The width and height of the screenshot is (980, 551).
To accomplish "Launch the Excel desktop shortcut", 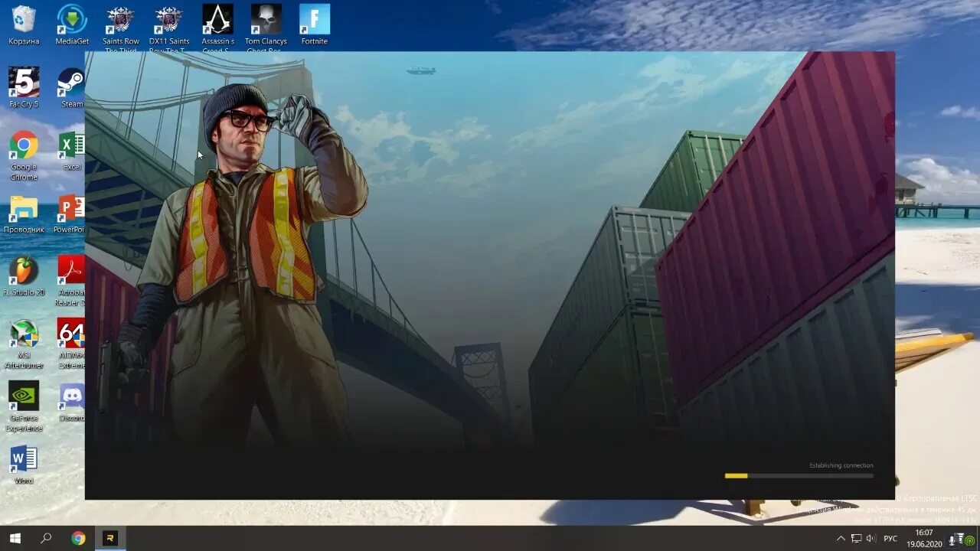I will pyautogui.click(x=71, y=151).
